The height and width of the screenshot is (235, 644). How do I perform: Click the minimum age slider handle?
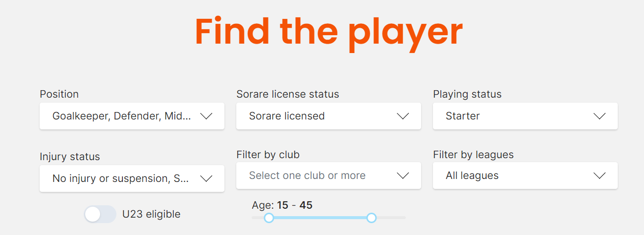(x=269, y=218)
